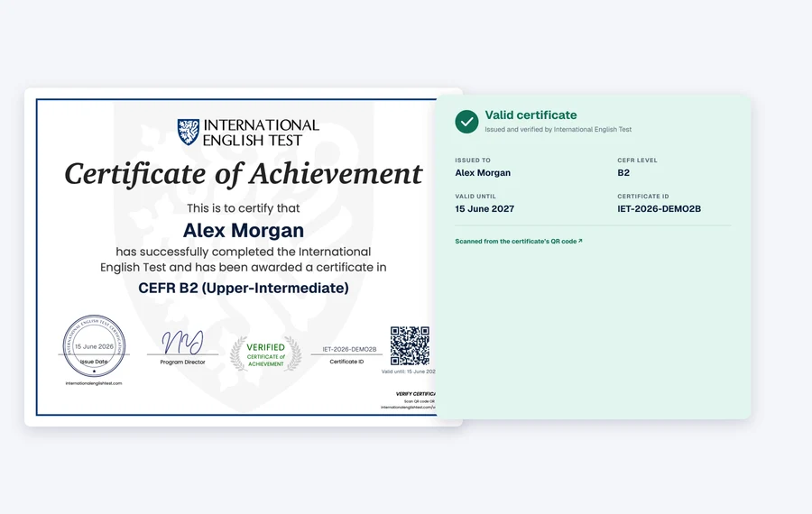
Task: Click the 'CERTIFICATE ID' label in the validation panel
Action: click(643, 197)
